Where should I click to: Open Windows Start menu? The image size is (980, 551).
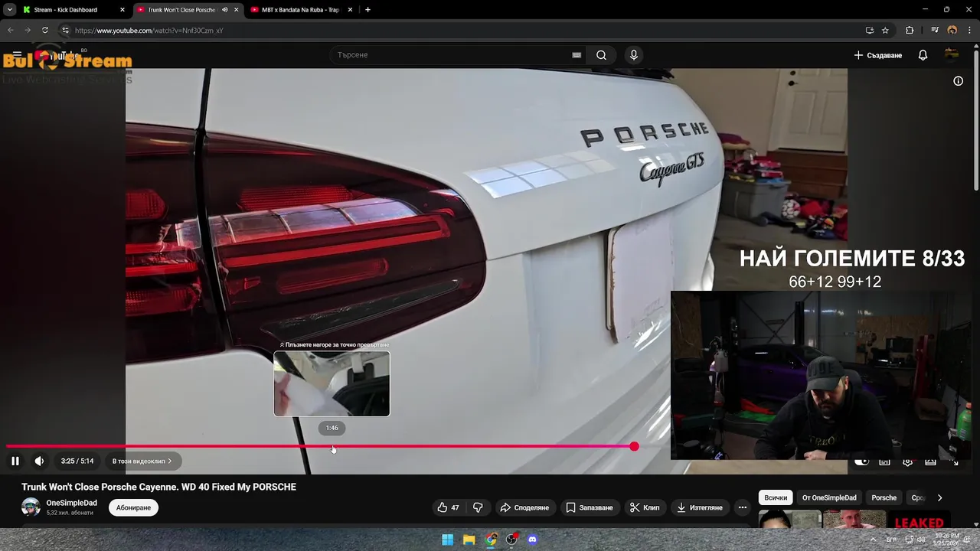click(447, 540)
